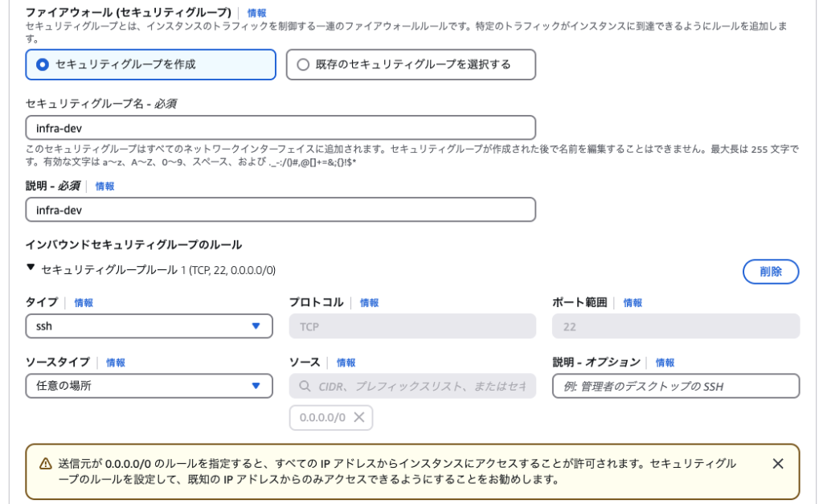Viewport: 823px width, 504px height.
Task: Open 情報 link next to ポート範囲 label
Action: point(633,303)
